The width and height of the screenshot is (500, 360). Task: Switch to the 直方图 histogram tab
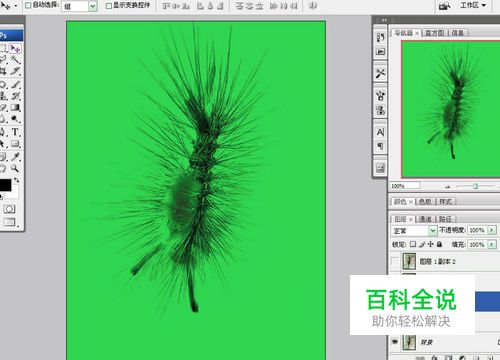coord(435,33)
